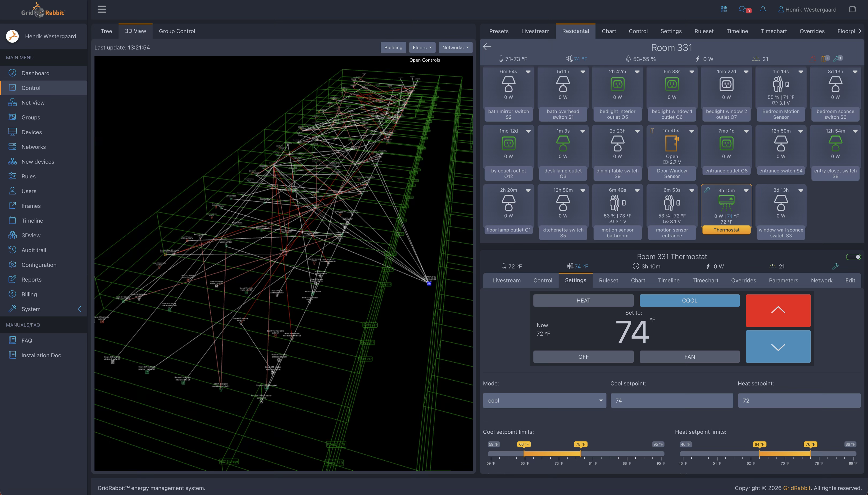
Task: Click the Dashboard sidebar icon
Action: pos(12,73)
